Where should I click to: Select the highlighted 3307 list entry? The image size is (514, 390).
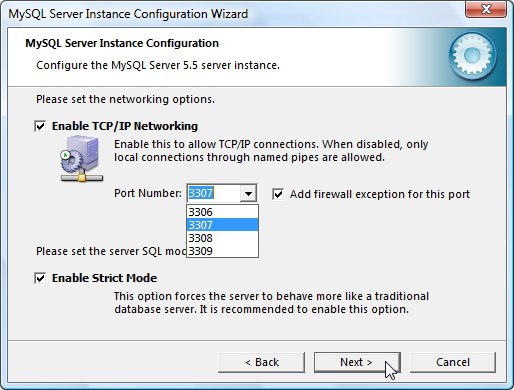pyautogui.click(x=222, y=225)
